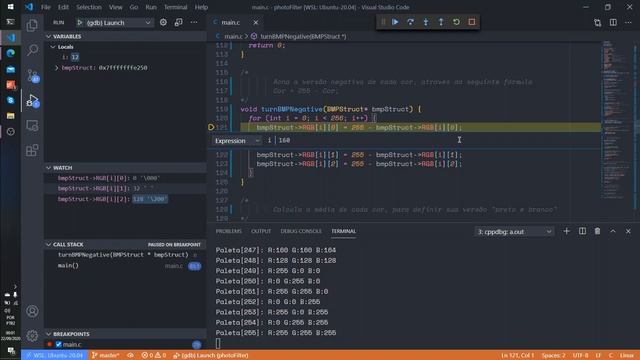Maximize the terminal panel size
Screen dimensions: 640x360
(x=613, y=231)
